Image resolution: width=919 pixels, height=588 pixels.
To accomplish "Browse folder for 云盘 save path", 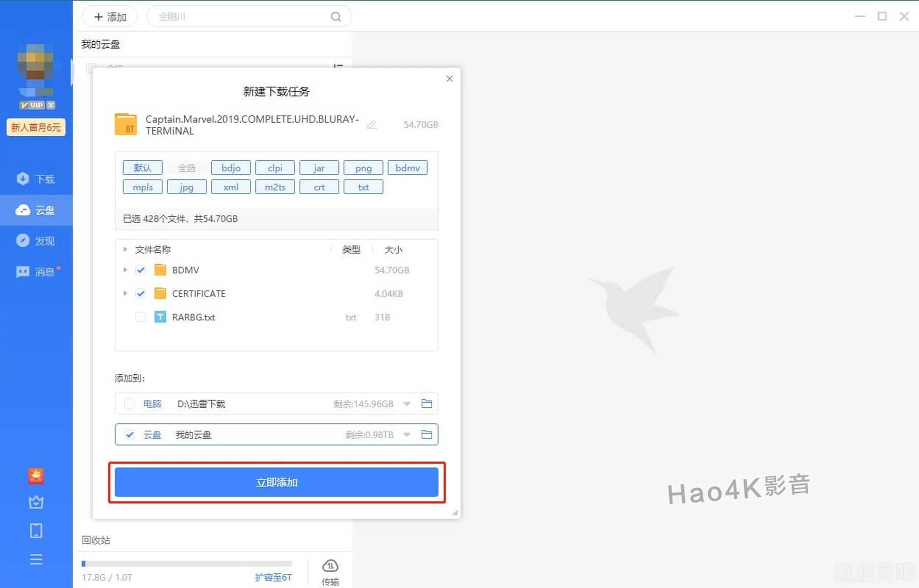I will point(427,434).
